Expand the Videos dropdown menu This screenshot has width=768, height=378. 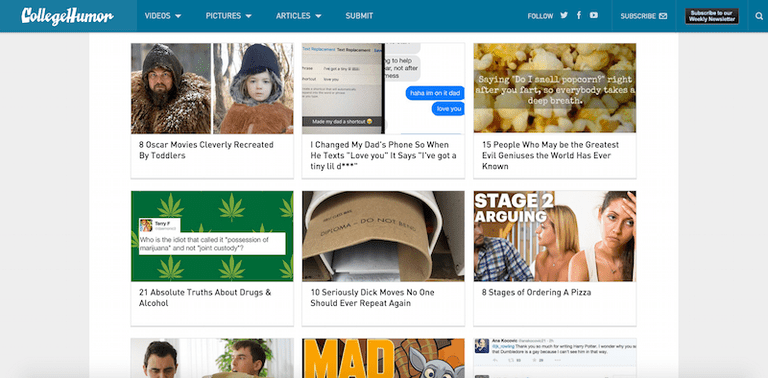pos(163,16)
